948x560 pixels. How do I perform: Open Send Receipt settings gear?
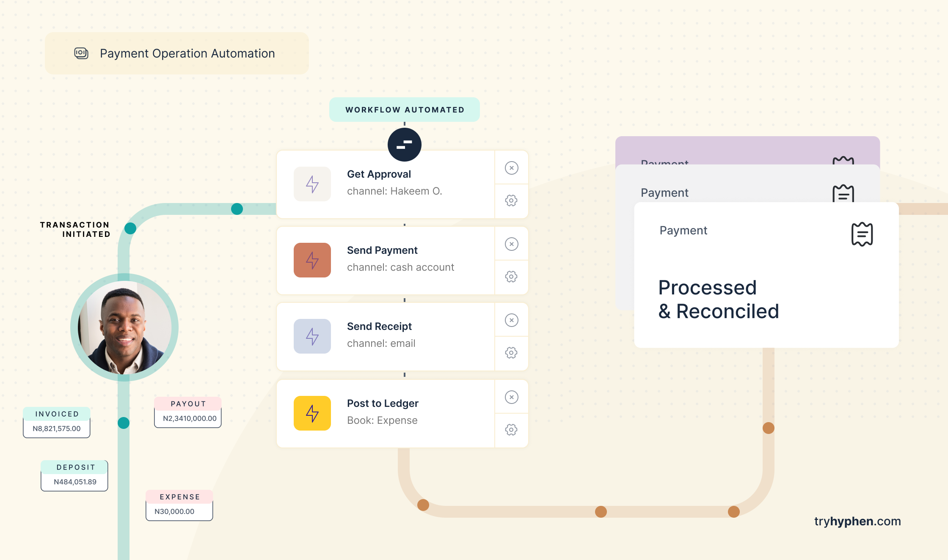tap(511, 353)
